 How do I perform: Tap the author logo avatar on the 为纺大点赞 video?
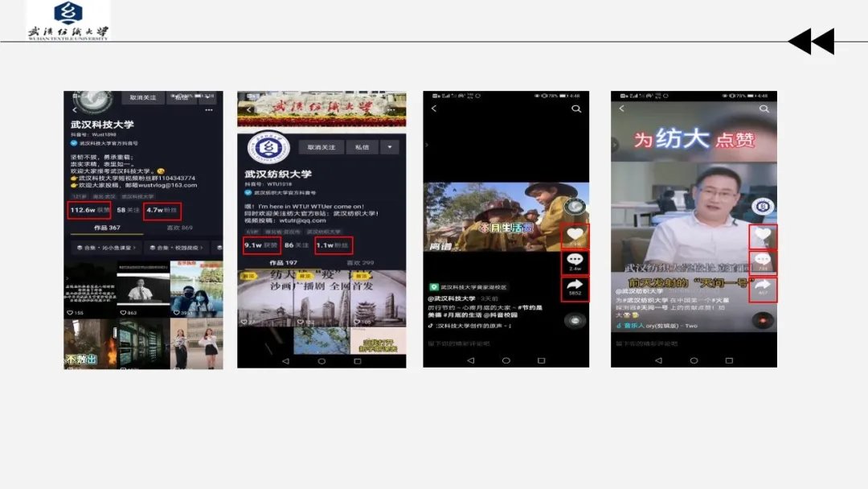tap(762, 207)
